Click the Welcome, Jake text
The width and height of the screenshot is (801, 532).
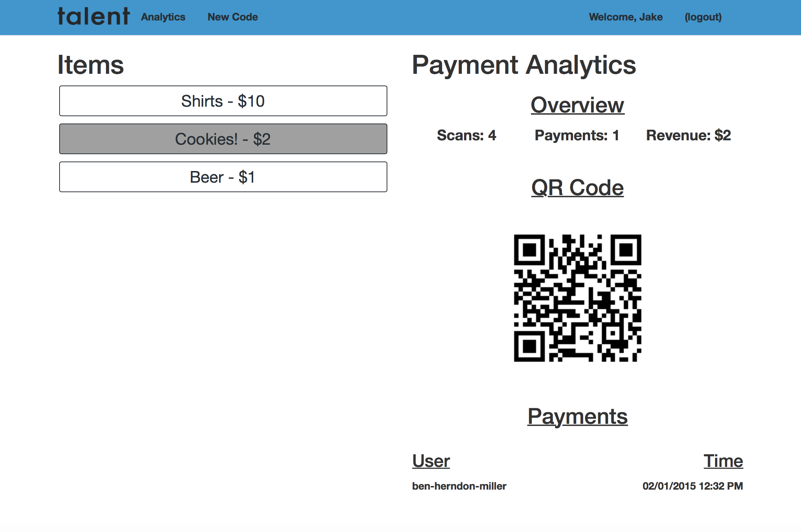(x=626, y=17)
